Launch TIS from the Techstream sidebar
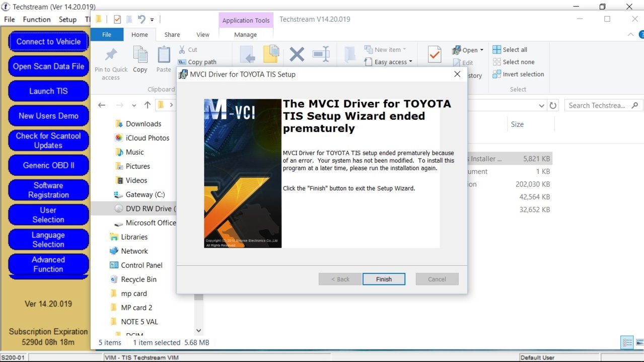 coord(48,91)
